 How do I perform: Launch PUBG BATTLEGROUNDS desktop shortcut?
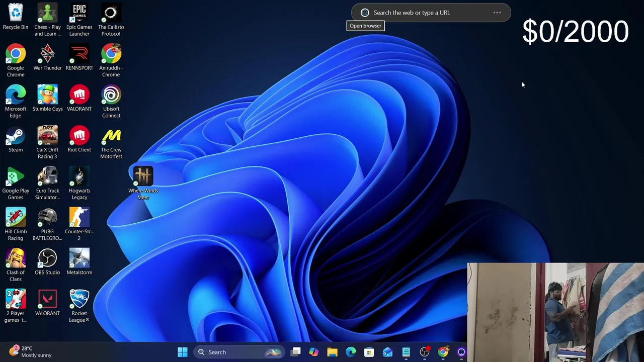[47, 224]
